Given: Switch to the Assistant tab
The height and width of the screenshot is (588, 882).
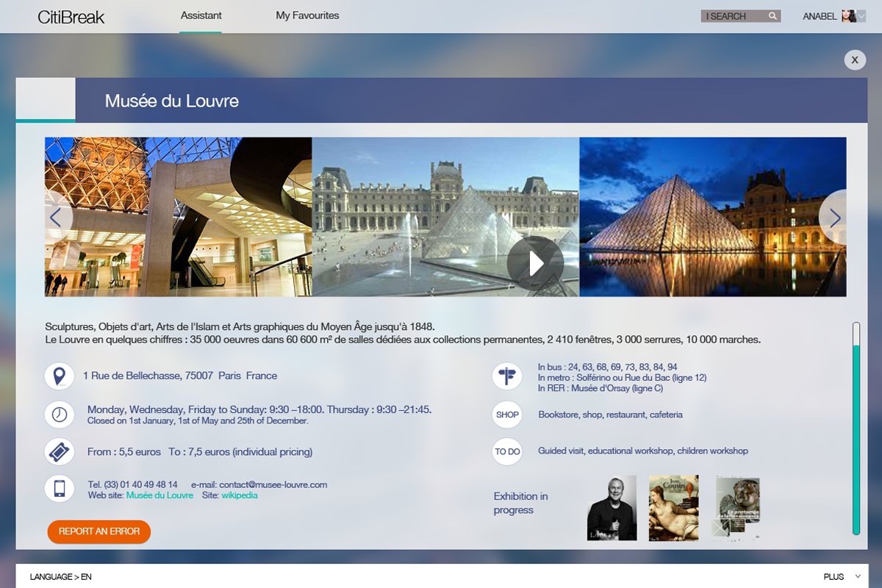Looking at the screenshot, I should [x=201, y=15].
